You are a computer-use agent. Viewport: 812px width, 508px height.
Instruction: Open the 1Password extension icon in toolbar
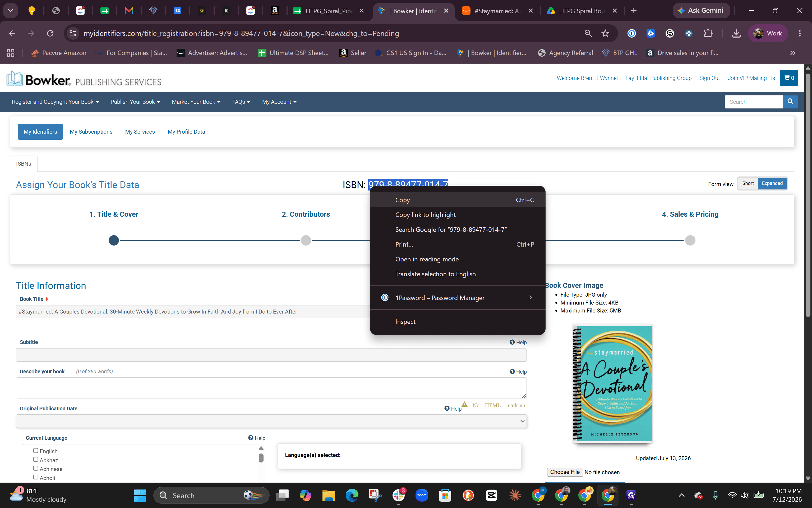click(x=631, y=33)
